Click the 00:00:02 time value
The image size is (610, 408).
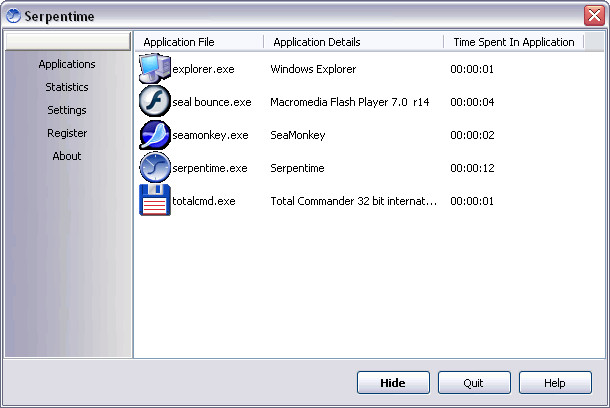point(472,135)
